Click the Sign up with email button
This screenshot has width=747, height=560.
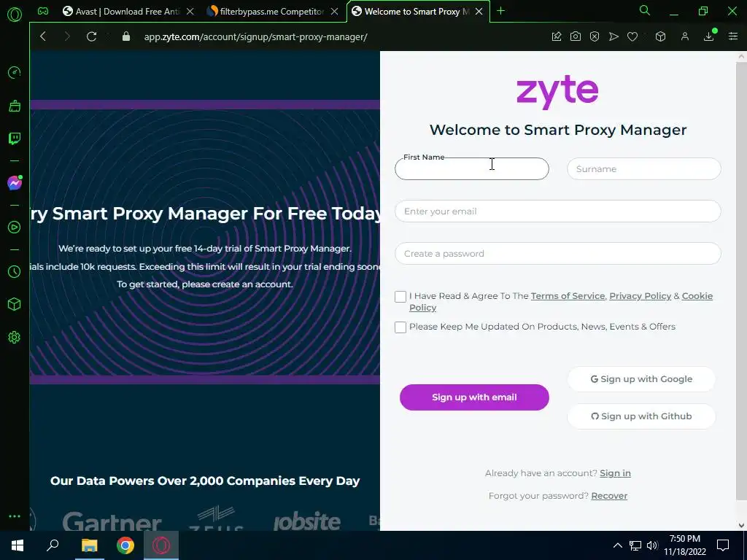pos(474,397)
